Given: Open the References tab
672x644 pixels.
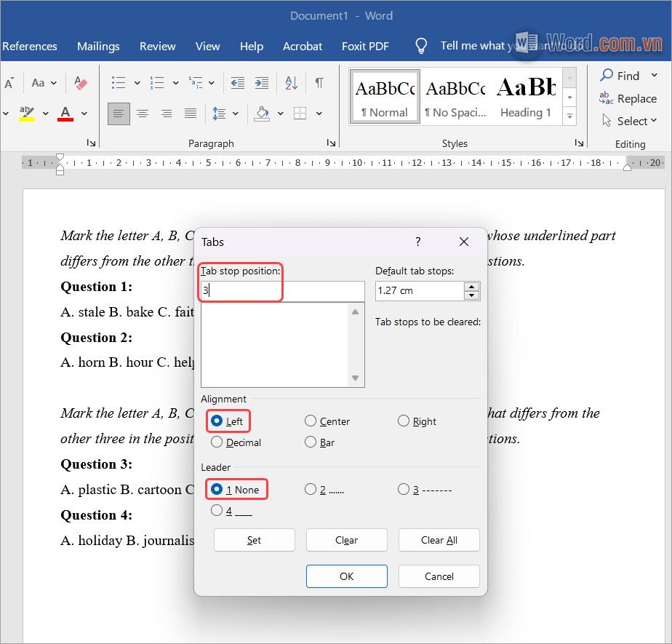Looking at the screenshot, I should tap(30, 47).
